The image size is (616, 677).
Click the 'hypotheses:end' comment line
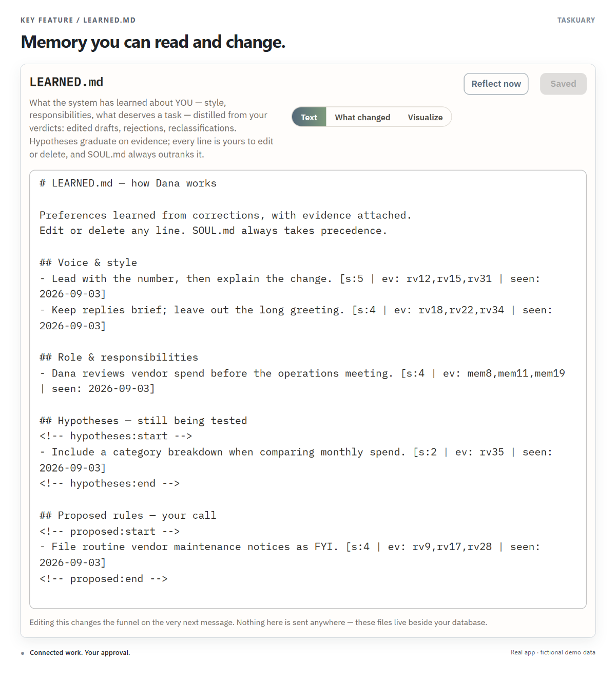click(109, 483)
